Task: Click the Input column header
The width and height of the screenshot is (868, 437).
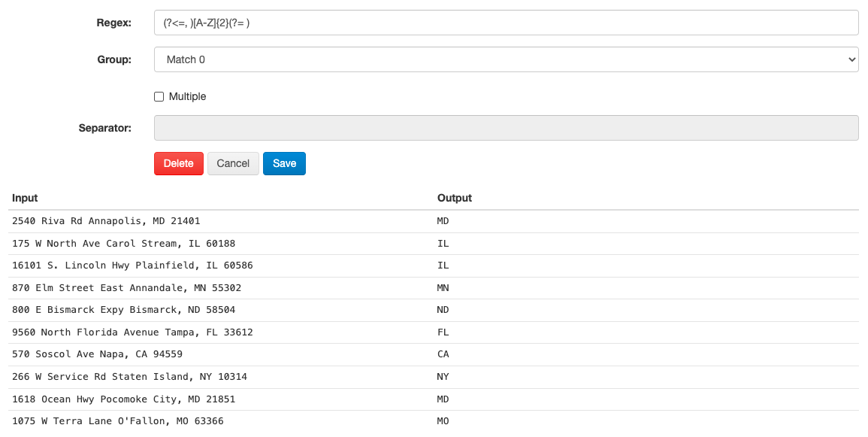Action: point(25,198)
